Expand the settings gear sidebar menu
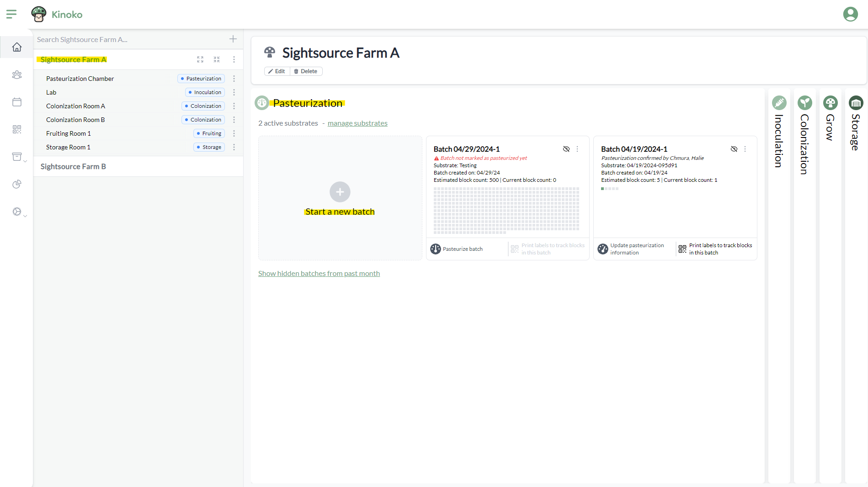Viewport: 868px width, 487px height. click(x=18, y=212)
